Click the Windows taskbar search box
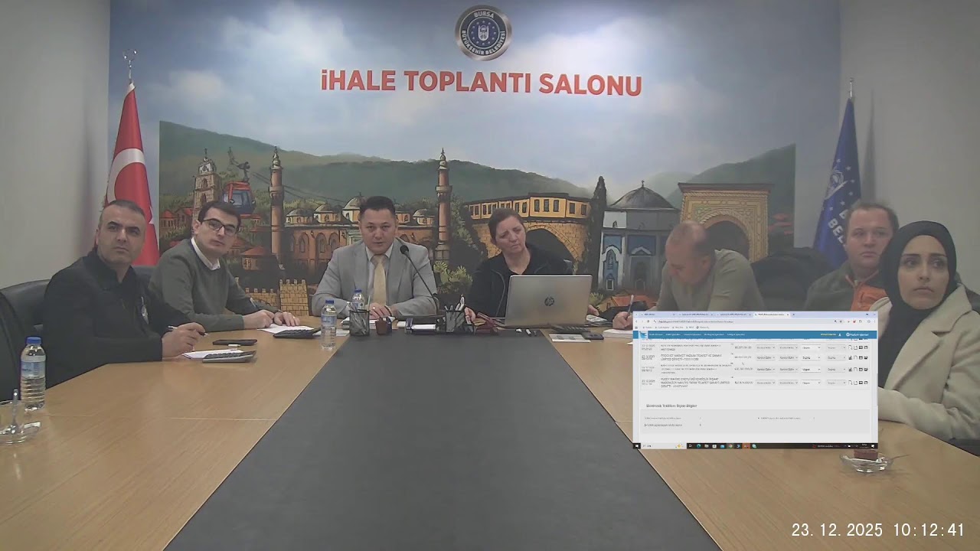Screen dimensions: 980x551 point(663,446)
